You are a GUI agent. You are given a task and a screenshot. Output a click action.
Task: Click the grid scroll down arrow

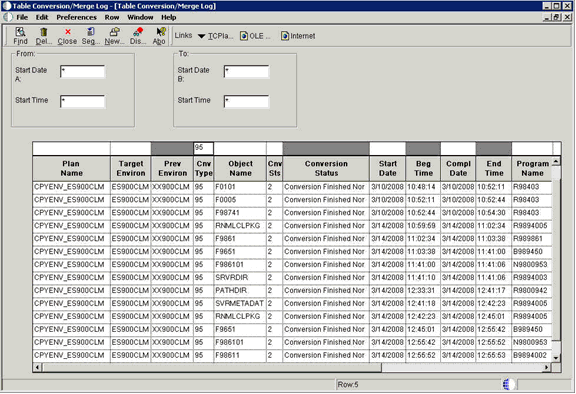coord(556,358)
